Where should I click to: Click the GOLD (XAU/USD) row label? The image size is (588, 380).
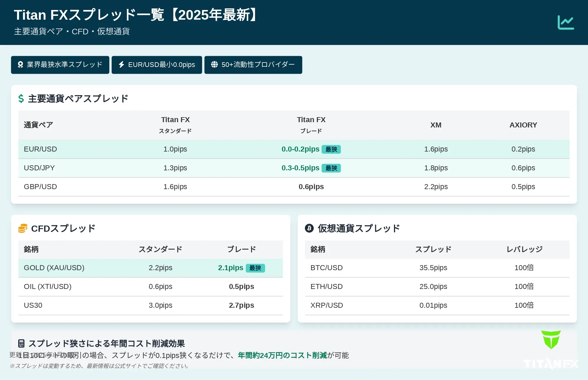click(x=54, y=268)
